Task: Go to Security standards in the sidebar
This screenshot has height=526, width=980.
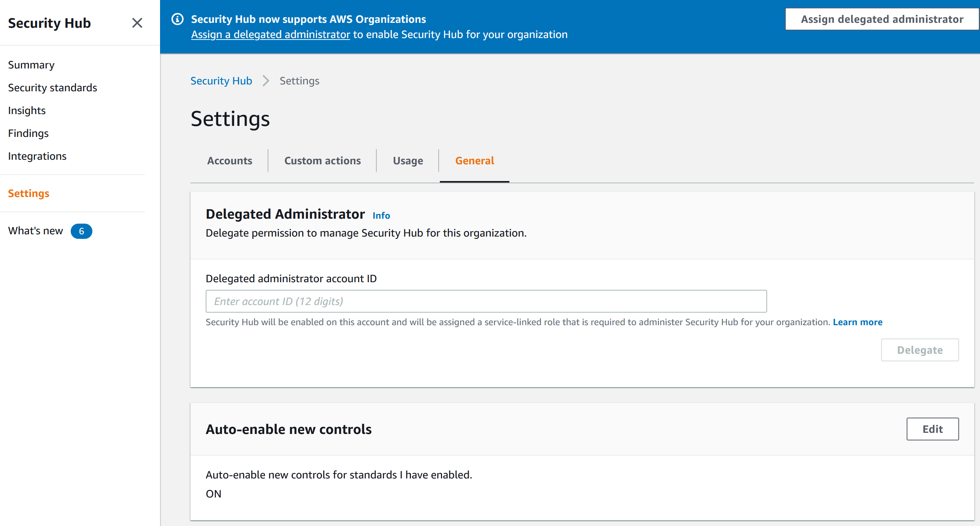Action: [x=52, y=87]
